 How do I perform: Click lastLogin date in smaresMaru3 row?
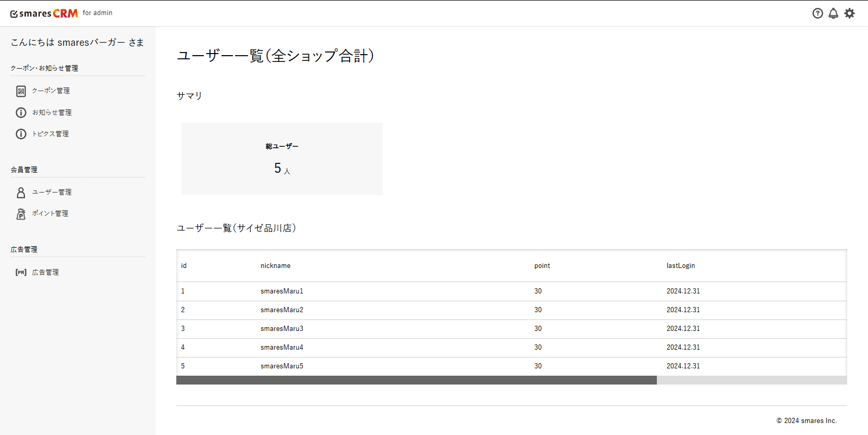coord(683,329)
